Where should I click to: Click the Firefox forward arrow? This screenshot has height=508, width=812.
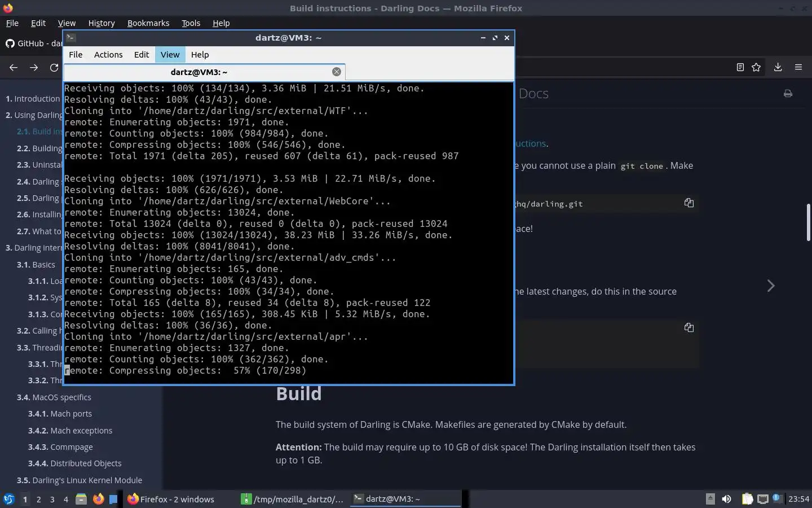(34, 67)
